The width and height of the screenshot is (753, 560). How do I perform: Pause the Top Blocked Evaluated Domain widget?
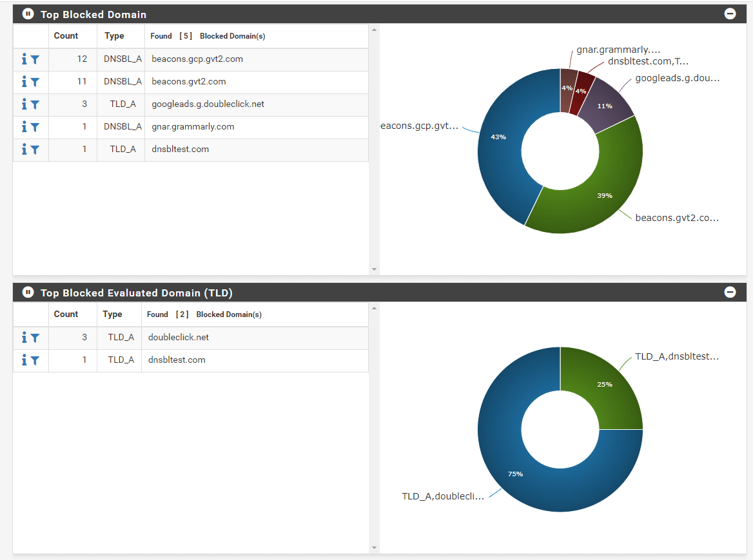coord(28,293)
